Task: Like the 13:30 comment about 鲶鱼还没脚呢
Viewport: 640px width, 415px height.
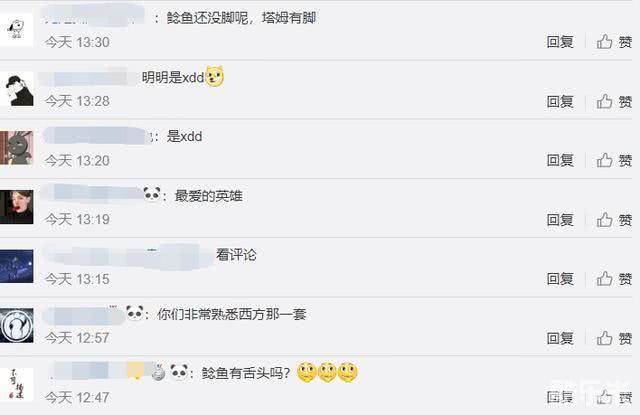Action: 614,42
